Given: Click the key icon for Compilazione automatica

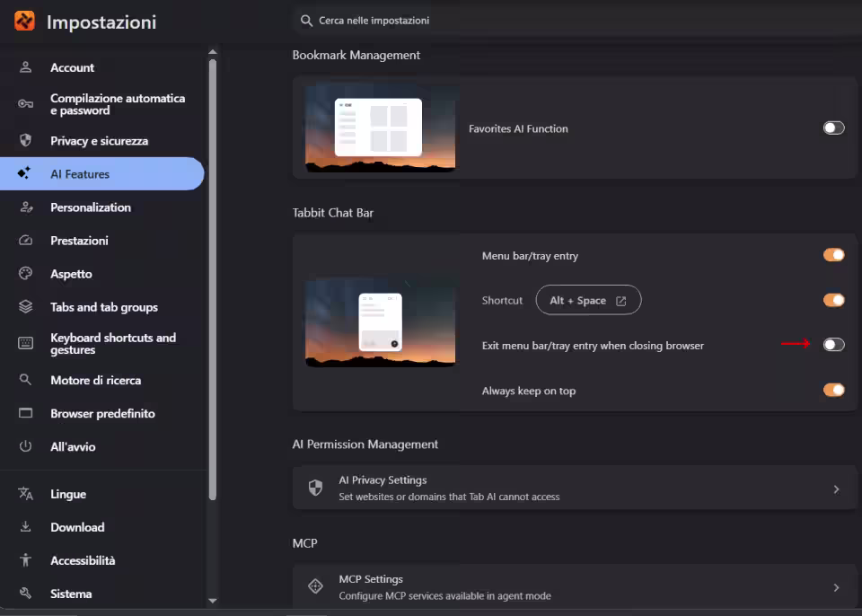Looking at the screenshot, I should tap(25, 104).
